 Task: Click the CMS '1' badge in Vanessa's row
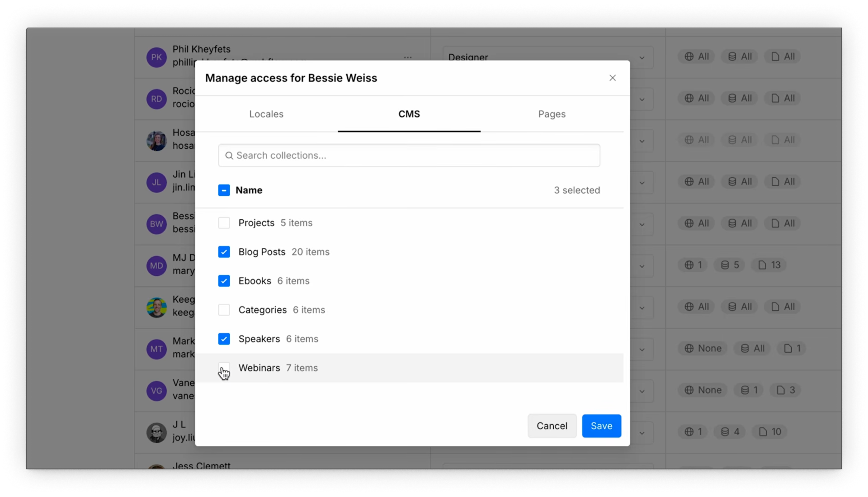click(749, 390)
